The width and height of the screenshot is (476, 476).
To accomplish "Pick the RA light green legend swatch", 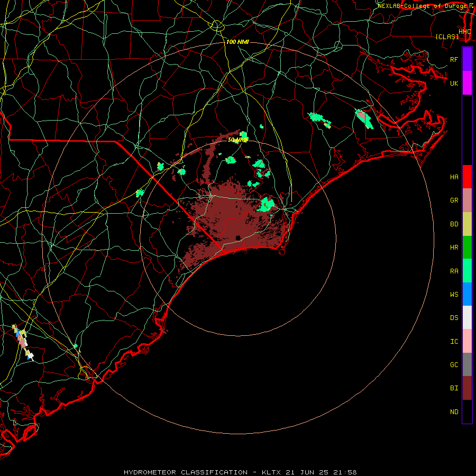I will click(467, 271).
